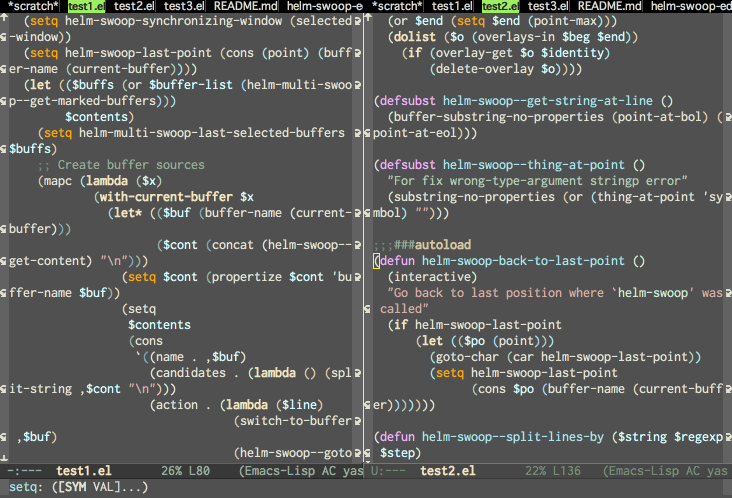Screen dimensions: 732x498
Task: Click test2.el buffer name in right mode line
Action: coord(448,469)
